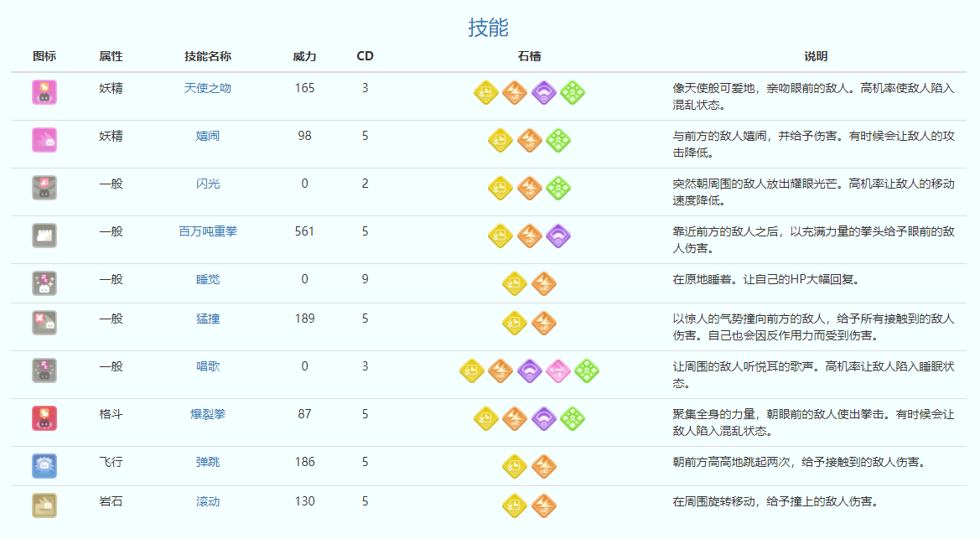Image resolution: width=980 pixels, height=539 pixels.
Task: Click the green stone slot in 闪光 row
Action: point(558,188)
